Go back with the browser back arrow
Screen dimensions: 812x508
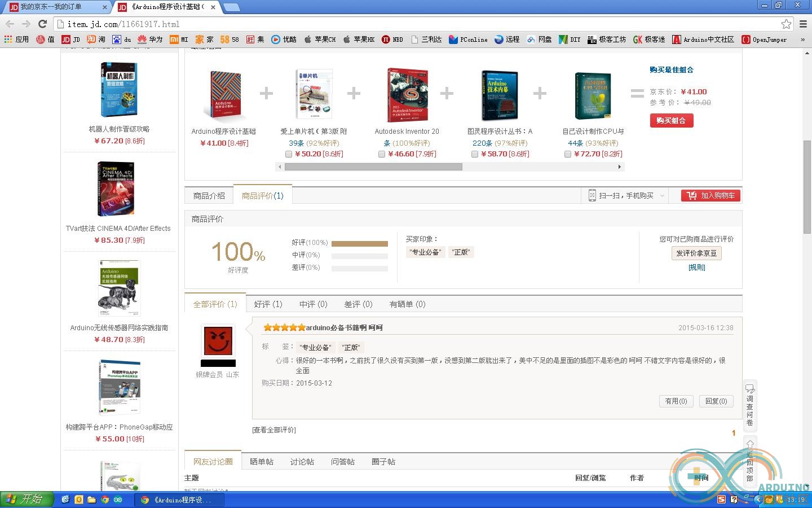point(10,24)
